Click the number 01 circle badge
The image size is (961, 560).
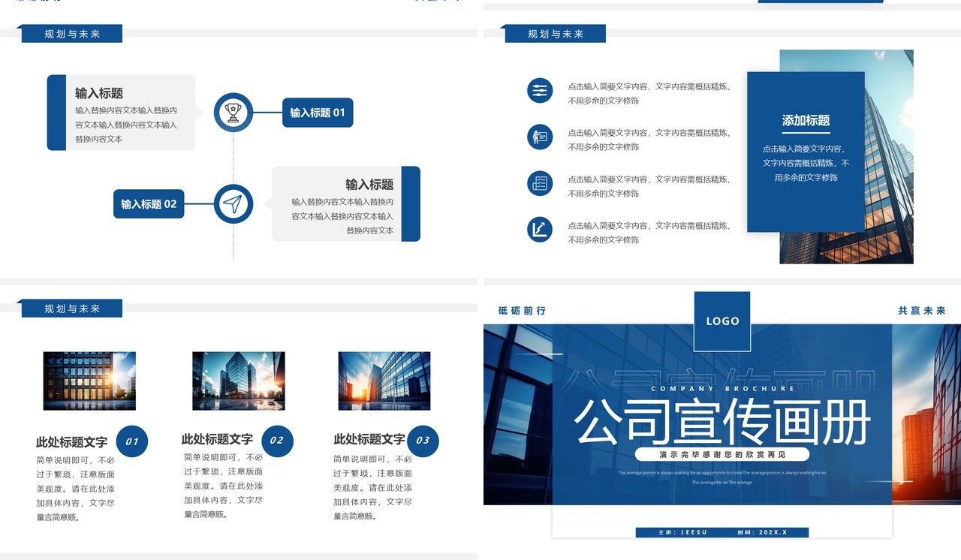pos(132,441)
